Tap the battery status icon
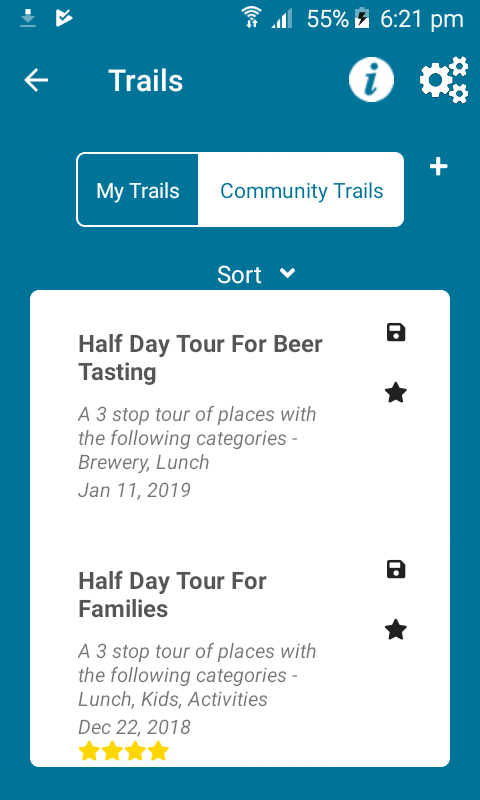Viewport: 480px width, 800px height. pyautogui.click(x=362, y=19)
